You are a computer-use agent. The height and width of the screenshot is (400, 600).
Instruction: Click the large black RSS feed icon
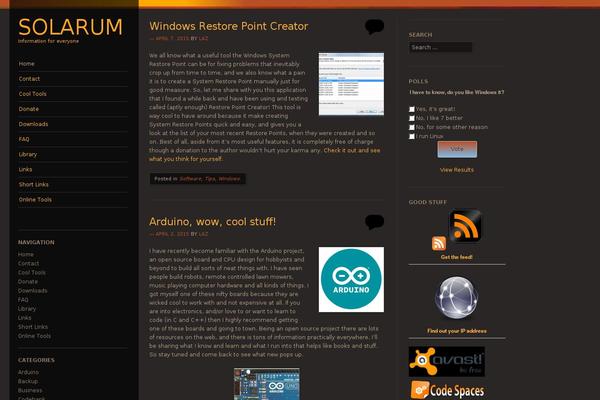point(465,226)
